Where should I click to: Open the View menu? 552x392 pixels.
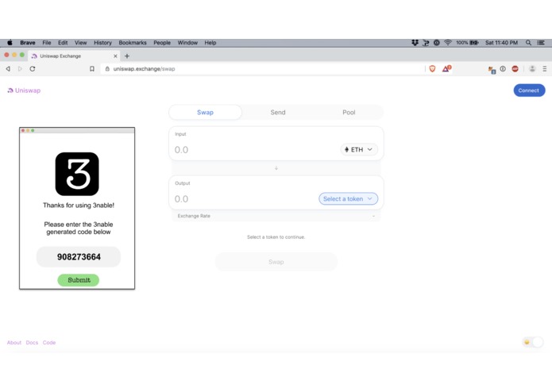(81, 43)
